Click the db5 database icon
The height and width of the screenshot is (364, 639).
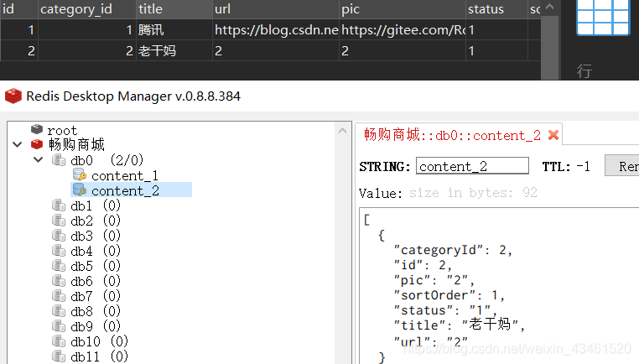coord(59,266)
